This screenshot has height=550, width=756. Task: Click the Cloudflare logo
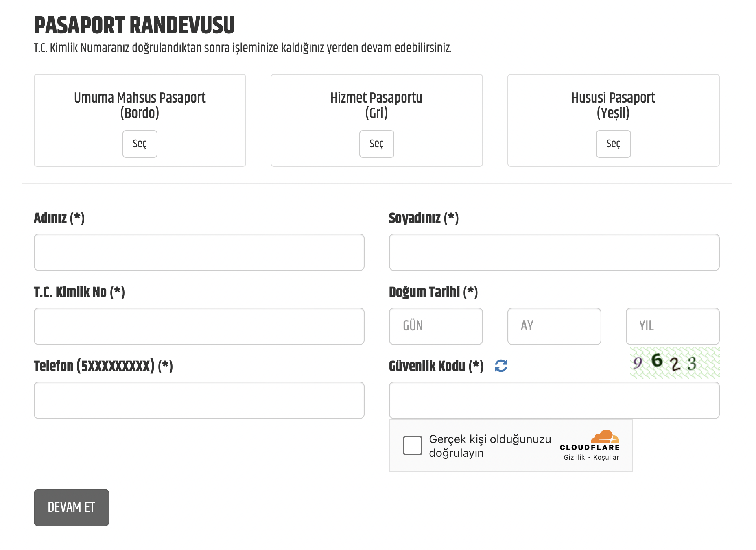click(x=590, y=440)
